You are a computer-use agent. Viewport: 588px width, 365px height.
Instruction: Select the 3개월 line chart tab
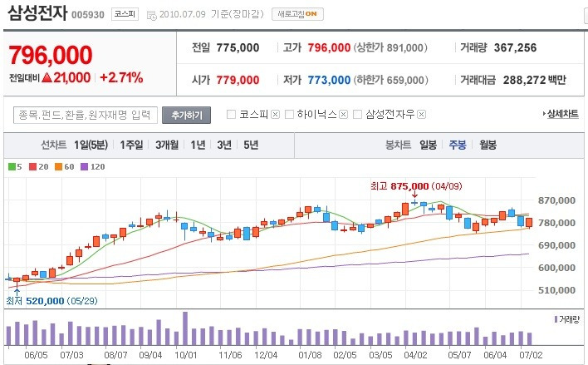[167, 145]
